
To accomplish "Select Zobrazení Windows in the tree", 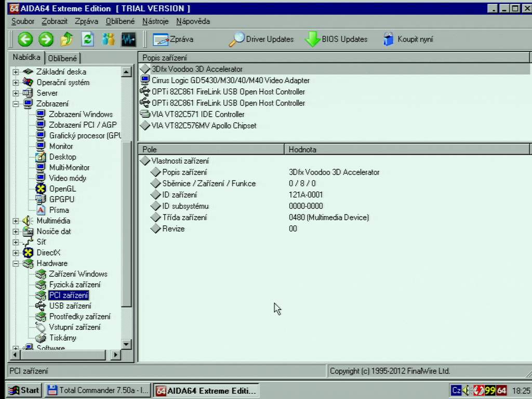I will [x=81, y=114].
